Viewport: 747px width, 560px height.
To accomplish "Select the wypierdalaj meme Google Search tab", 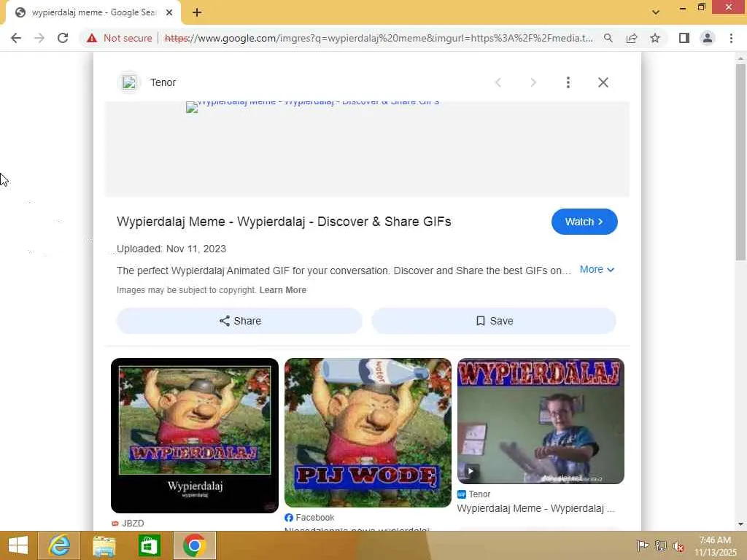I will point(93,13).
